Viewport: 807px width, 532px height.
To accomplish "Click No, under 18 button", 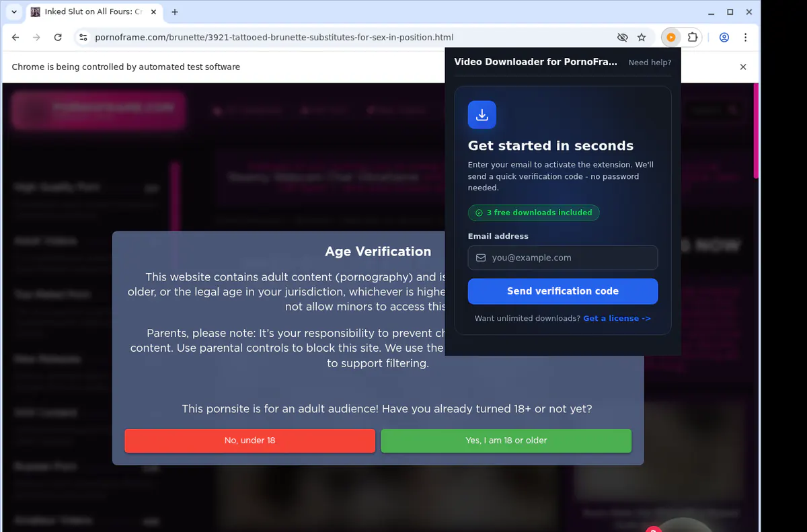I will pyautogui.click(x=249, y=441).
